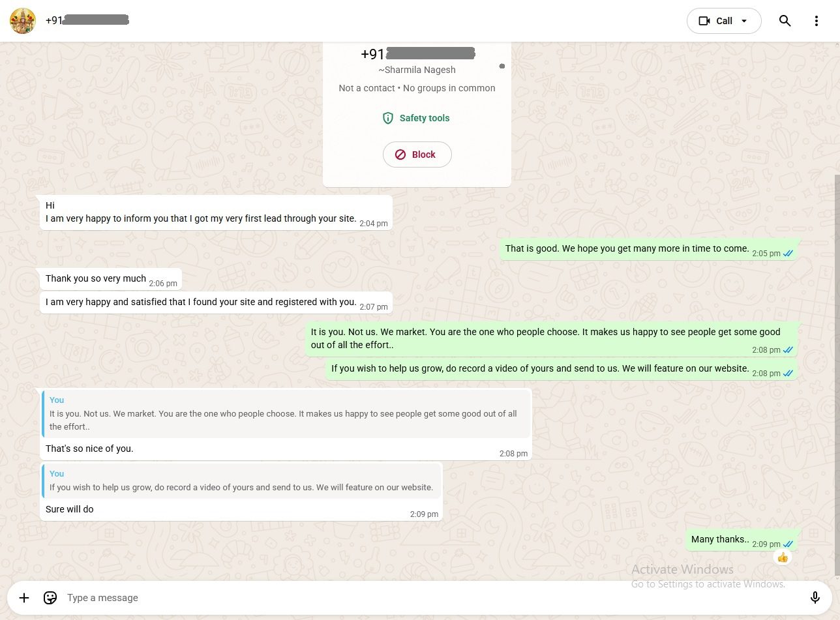840x620 pixels.
Task: Open the emoji and sticker picker
Action: (x=50, y=598)
